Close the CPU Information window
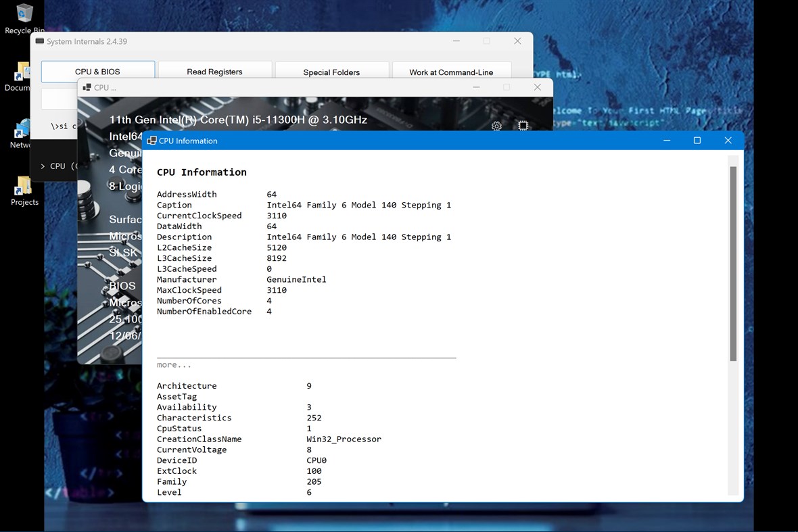This screenshot has height=532, width=798. (728, 141)
